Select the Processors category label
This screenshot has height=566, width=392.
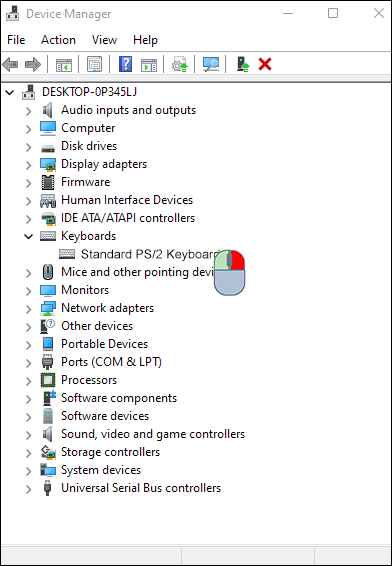click(x=89, y=380)
